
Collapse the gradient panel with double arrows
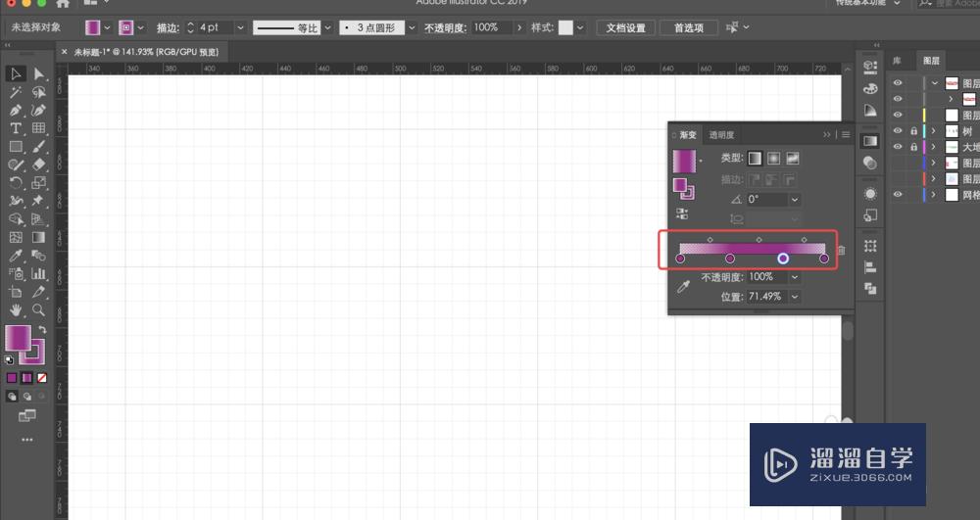[827, 134]
